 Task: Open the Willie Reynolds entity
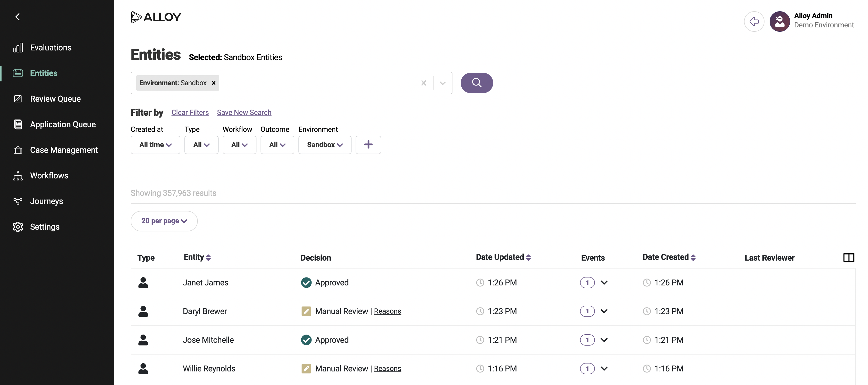(x=209, y=369)
